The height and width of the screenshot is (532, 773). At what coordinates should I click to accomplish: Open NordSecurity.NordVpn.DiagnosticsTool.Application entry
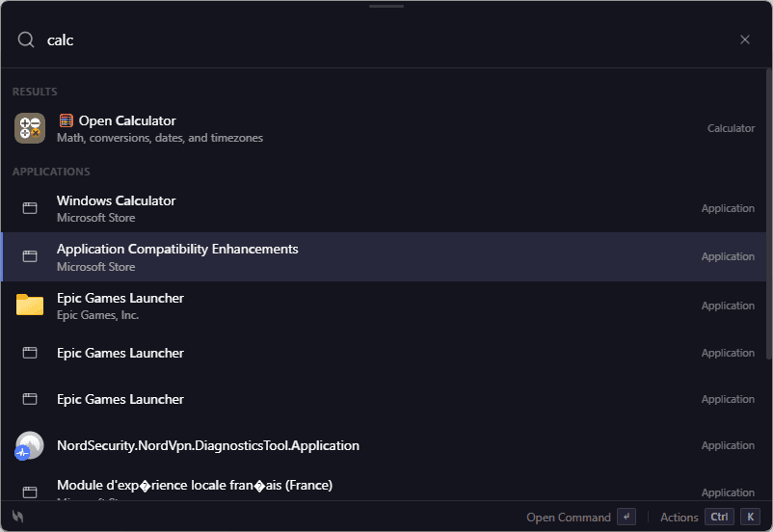384,445
